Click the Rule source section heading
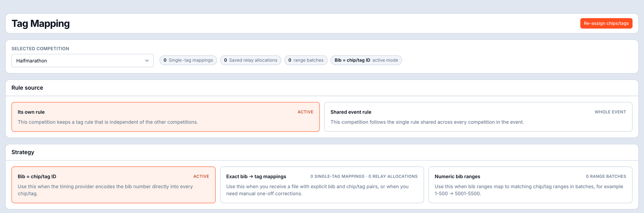 [27, 88]
